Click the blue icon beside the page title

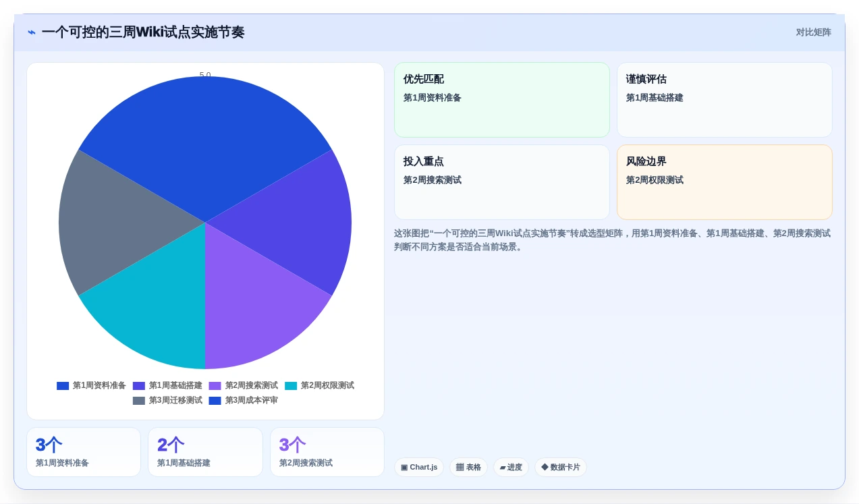(x=32, y=32)
